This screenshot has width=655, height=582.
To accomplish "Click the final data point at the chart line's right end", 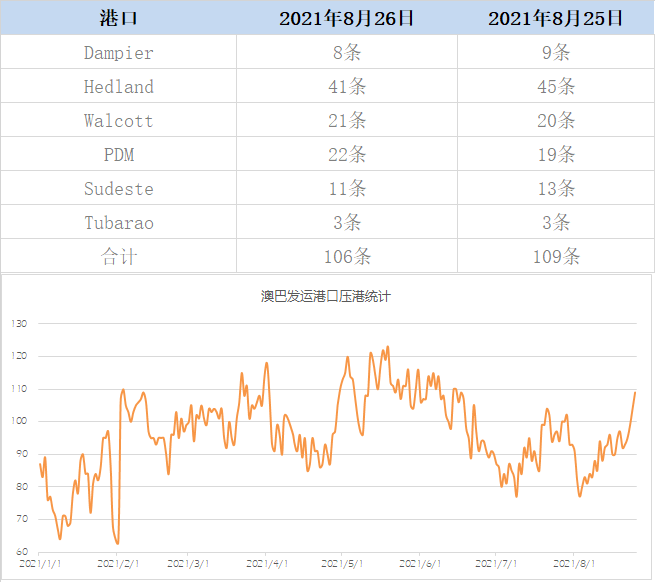I will [635, 392].
